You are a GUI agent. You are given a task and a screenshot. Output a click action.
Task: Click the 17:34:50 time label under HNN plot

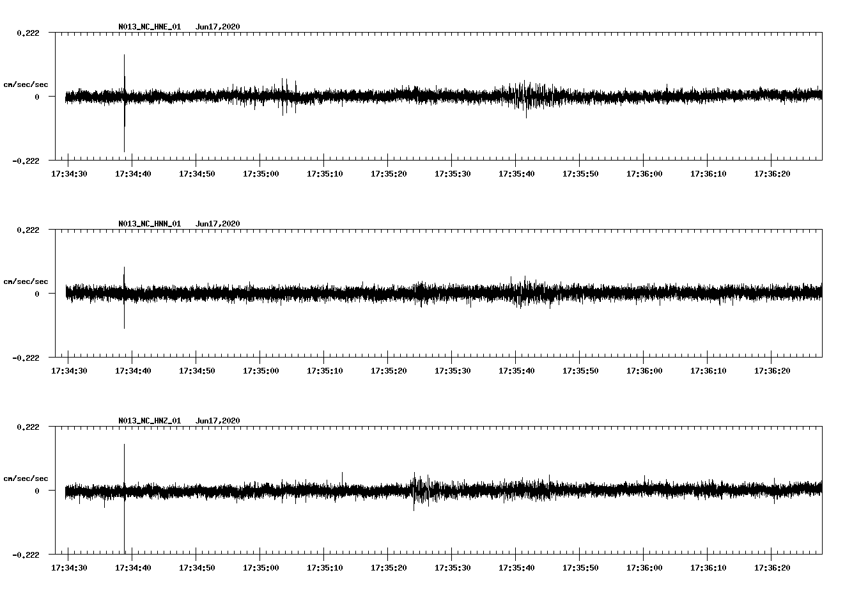pyautogui.click(x=198, y=371)
